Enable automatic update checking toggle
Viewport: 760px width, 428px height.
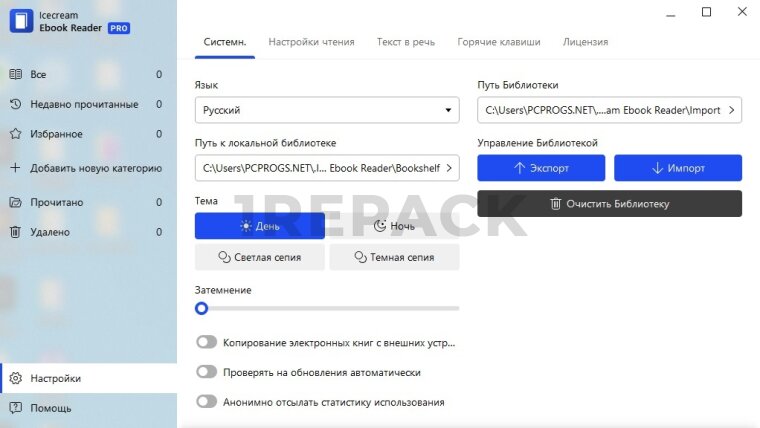pos(206,372)
